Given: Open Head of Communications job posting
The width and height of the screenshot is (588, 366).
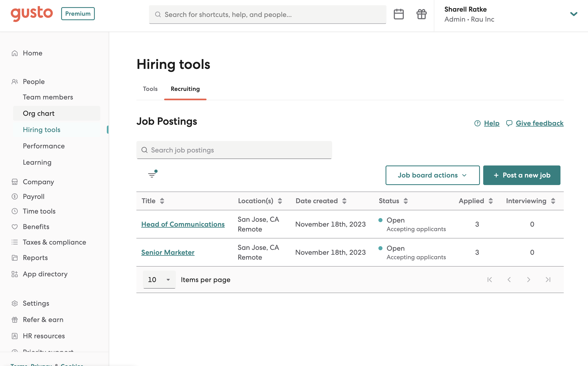Looking at the screenshot, I should tap(183, 224).
